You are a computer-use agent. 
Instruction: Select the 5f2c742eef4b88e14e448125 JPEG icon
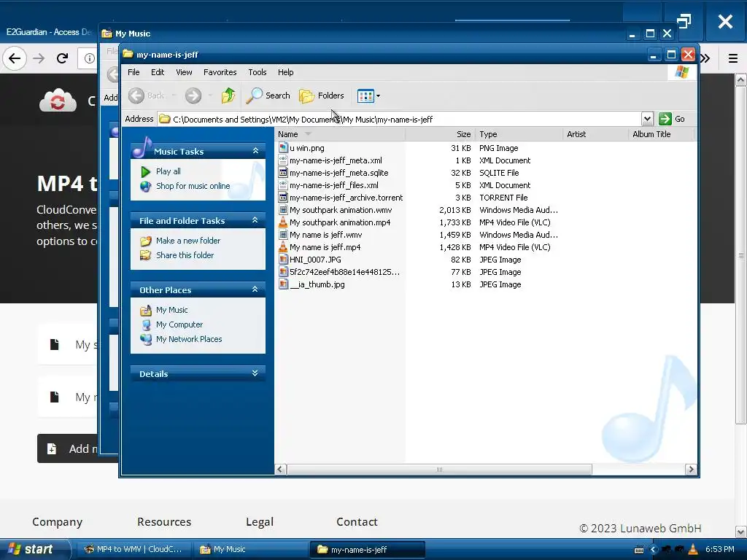283,272
